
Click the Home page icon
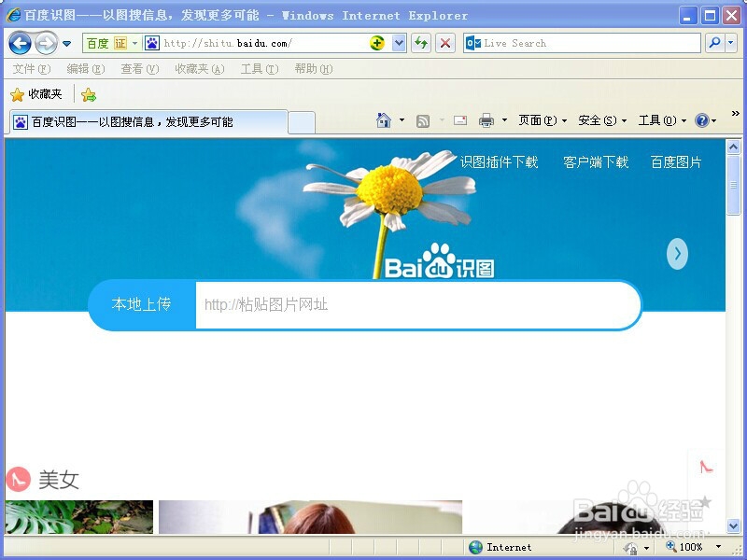point(384,120)
